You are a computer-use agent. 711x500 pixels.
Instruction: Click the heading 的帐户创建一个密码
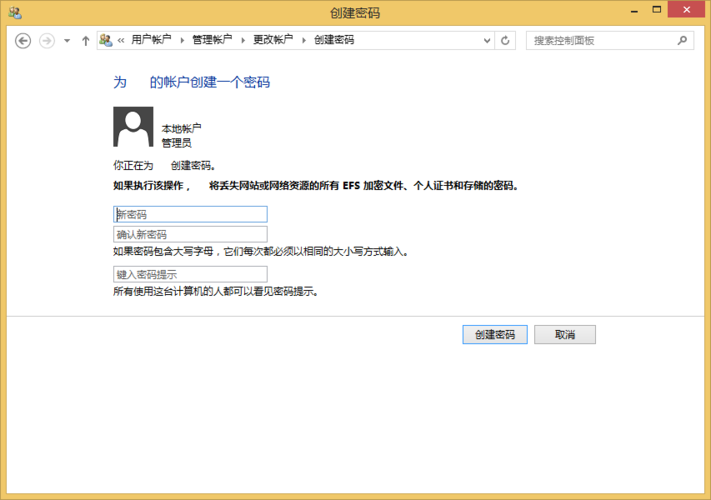coord(209,83)
